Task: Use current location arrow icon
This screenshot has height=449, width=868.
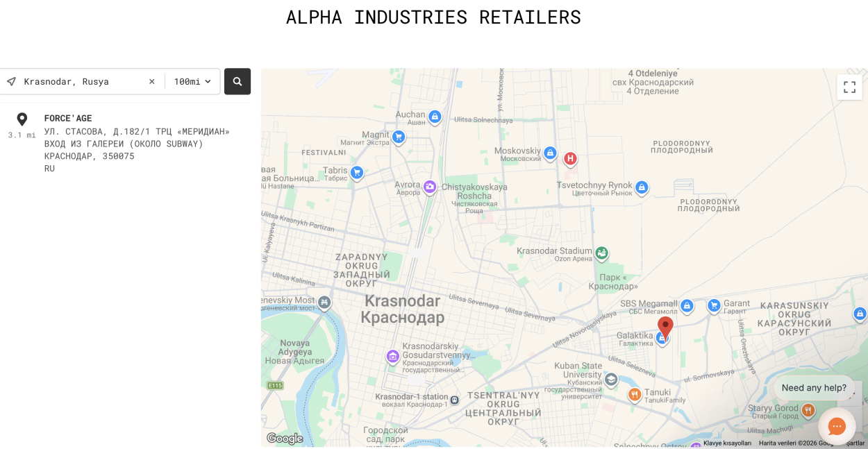Action: [x=11, y=81]
